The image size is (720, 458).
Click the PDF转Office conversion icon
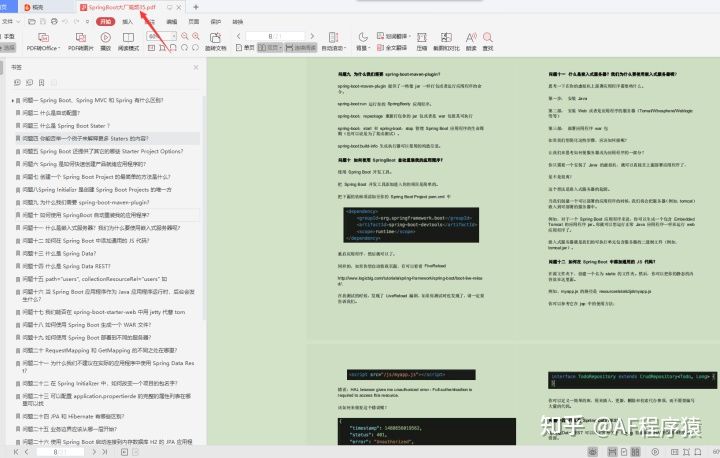pos(43,38)
